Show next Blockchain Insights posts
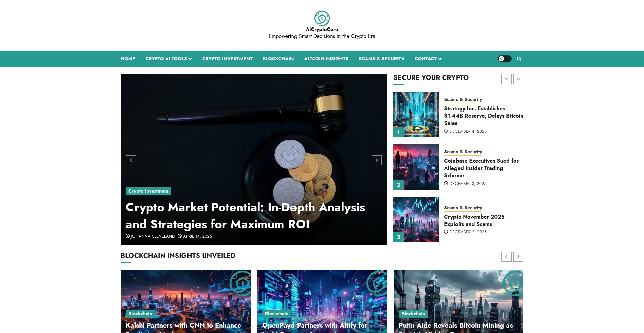644x333 pixels. 518,257
